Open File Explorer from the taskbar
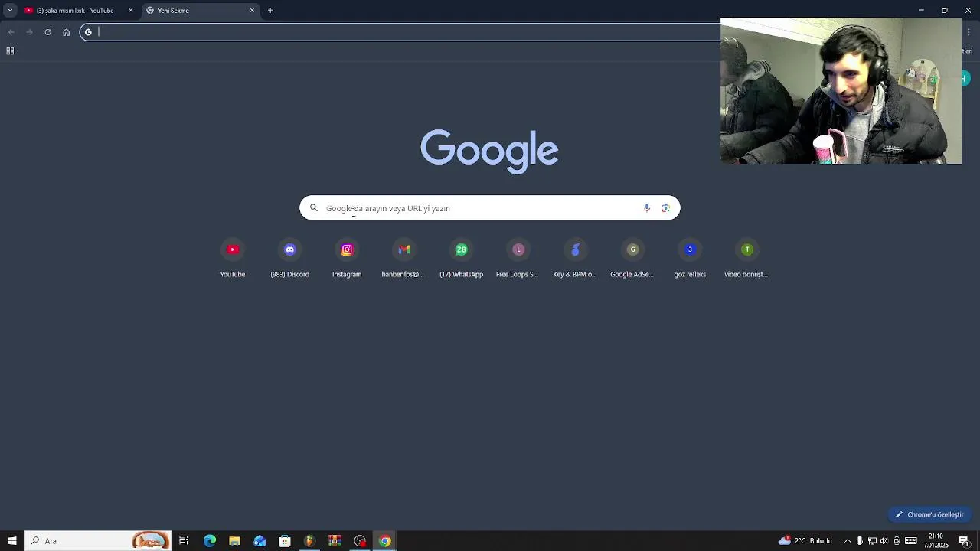980x551 pixels. (234, 541)
